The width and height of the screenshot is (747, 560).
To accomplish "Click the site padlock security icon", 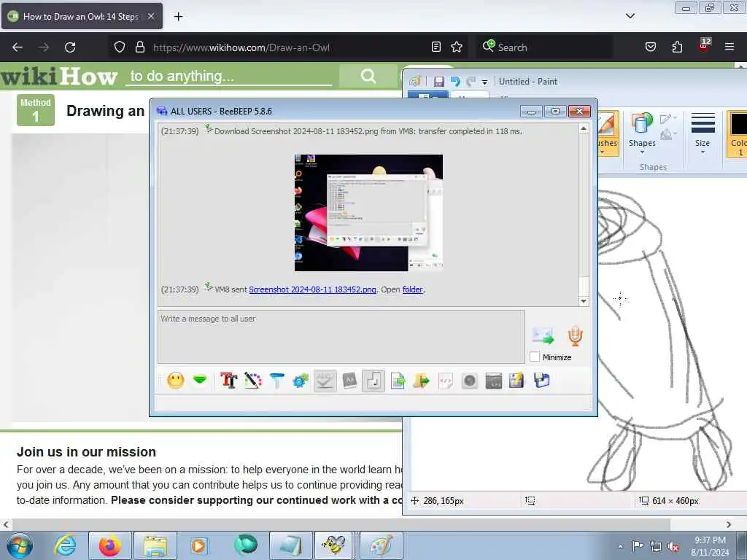I will (139, 47).
